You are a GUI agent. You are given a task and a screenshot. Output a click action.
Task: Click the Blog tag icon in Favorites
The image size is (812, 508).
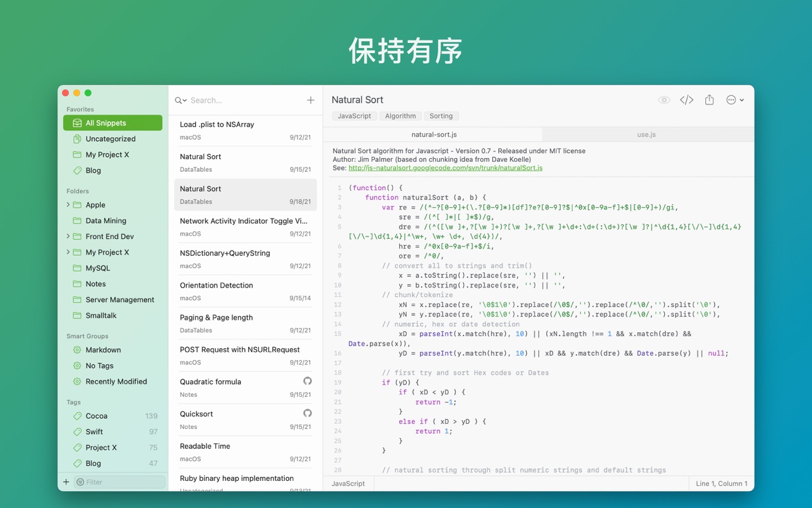77,171
